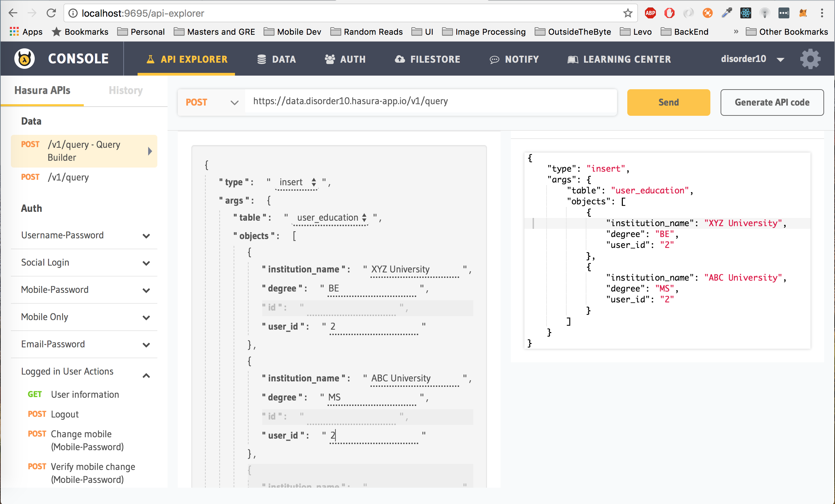Open the Apps grid shortcut
The height and width of the screenshot is (504, 835).
click(x=26, y=32)
